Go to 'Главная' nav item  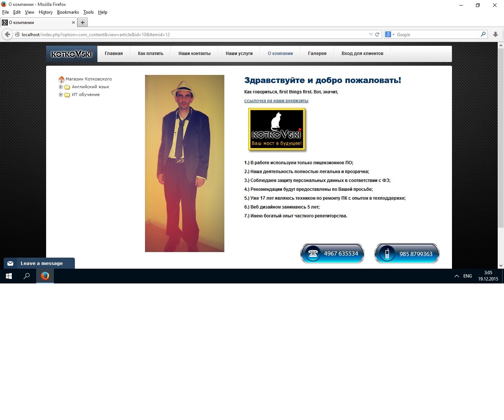point(114,54)
